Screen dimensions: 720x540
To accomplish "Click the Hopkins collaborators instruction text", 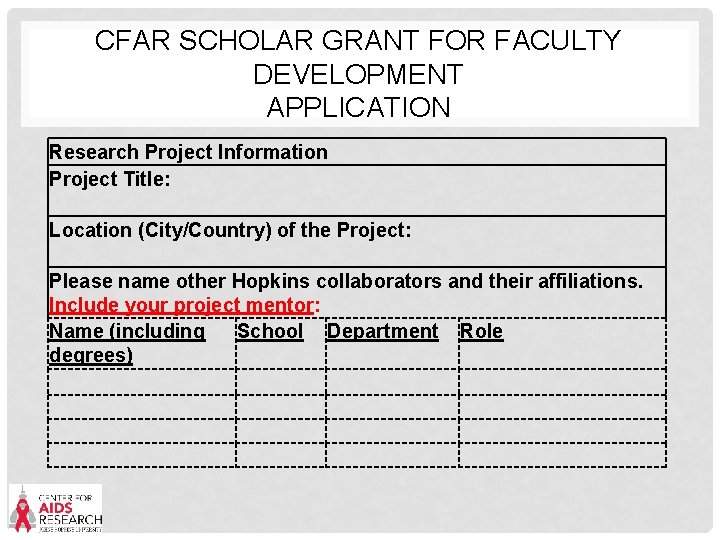I will [x=346, y=280].
